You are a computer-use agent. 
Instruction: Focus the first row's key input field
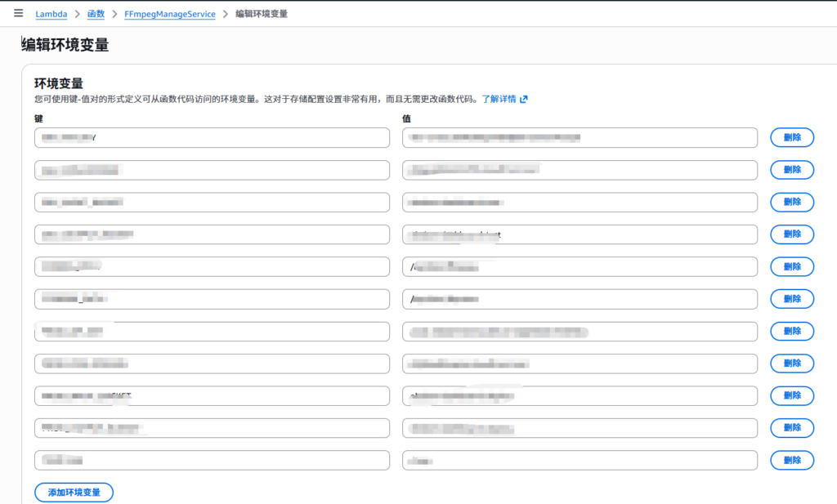pos(212,138)
